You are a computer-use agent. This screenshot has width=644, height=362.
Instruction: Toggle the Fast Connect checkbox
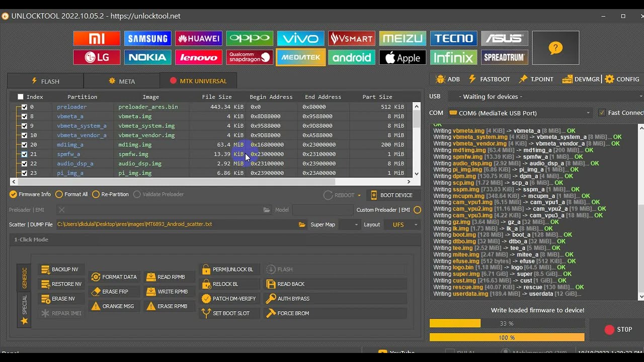[602, 113]
